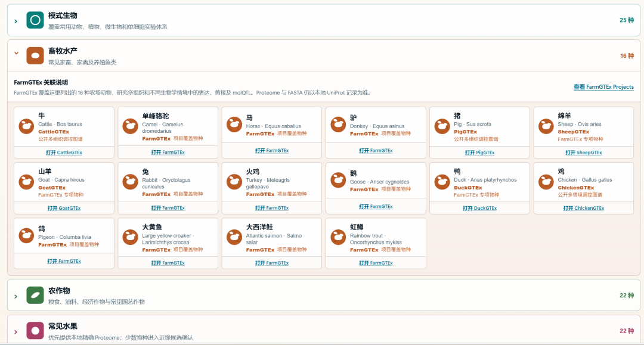Click the 25 种 count label
Screen dimensions: 644x345
click(626, 20)
